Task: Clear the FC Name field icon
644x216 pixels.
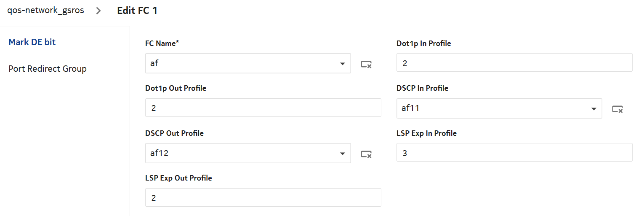Action: pyautogui.click(x=366, y=64)
